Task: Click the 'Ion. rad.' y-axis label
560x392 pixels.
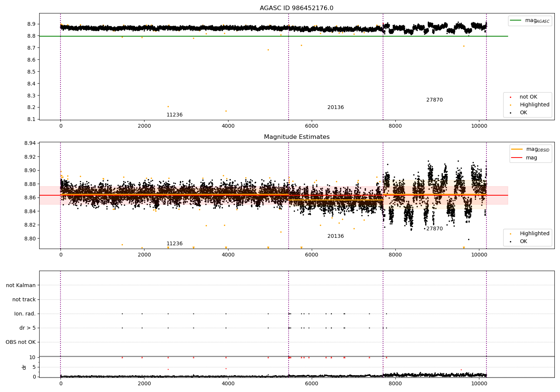Action: [25, 314]
